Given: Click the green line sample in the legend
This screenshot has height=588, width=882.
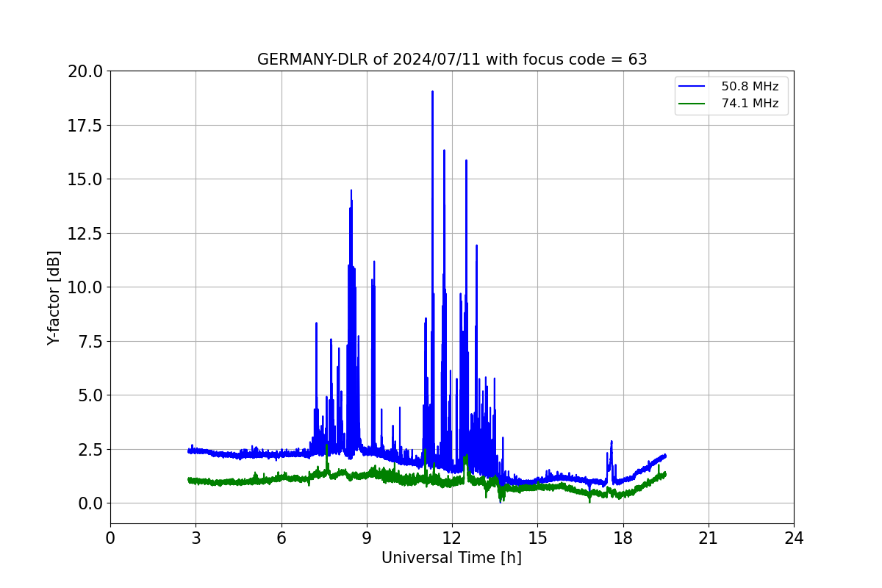Looking at the screenshot, I should coord(693,104).
